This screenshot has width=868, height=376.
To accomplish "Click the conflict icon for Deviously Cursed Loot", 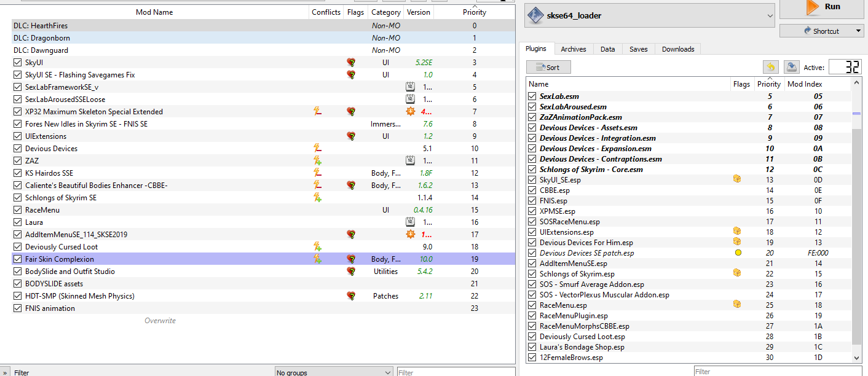I will [318, 247].
